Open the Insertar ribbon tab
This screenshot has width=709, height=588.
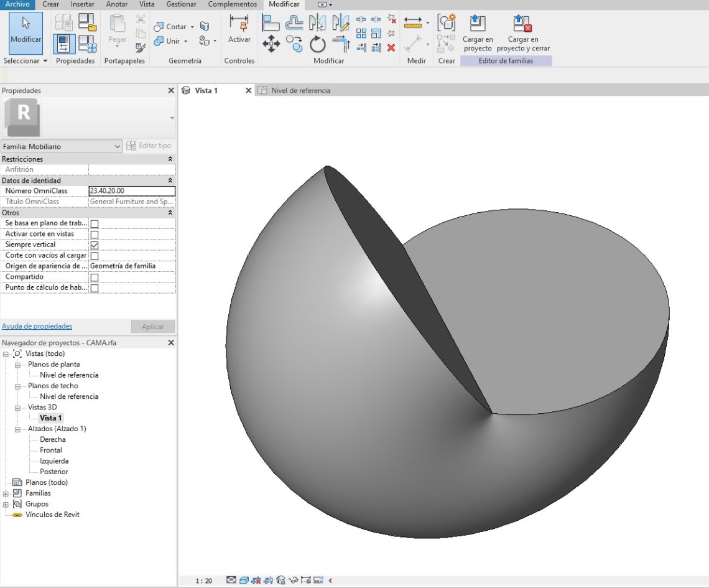point(82,4)
